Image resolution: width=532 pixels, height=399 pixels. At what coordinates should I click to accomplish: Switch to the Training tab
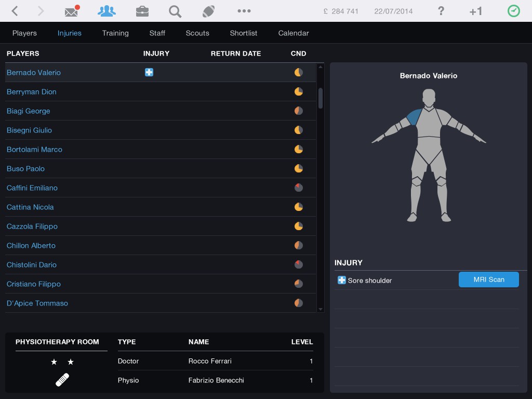pos(115,33)
